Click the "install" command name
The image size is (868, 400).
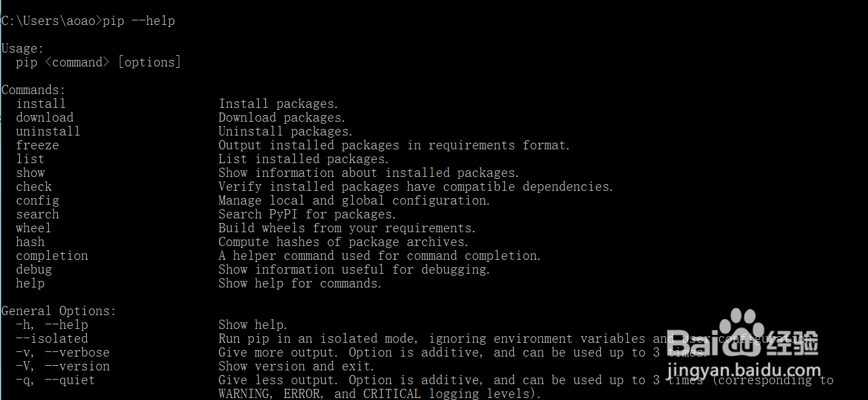[41, 104]
